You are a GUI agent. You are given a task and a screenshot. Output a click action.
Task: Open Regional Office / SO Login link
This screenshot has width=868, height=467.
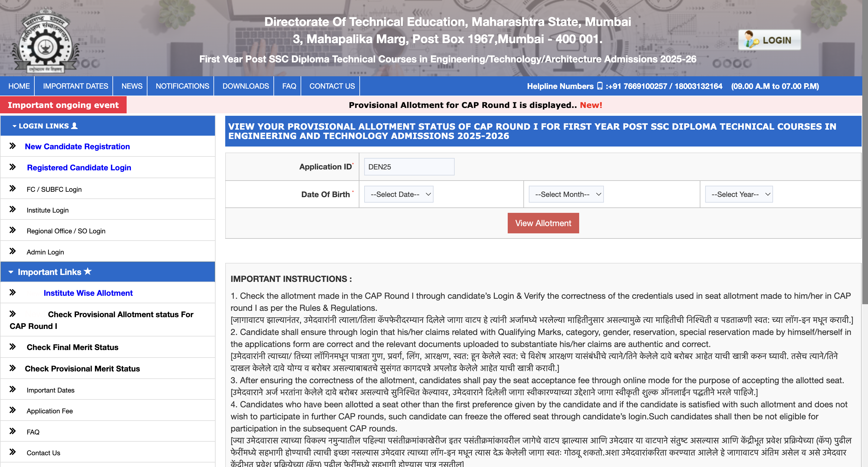click(66, 231)
